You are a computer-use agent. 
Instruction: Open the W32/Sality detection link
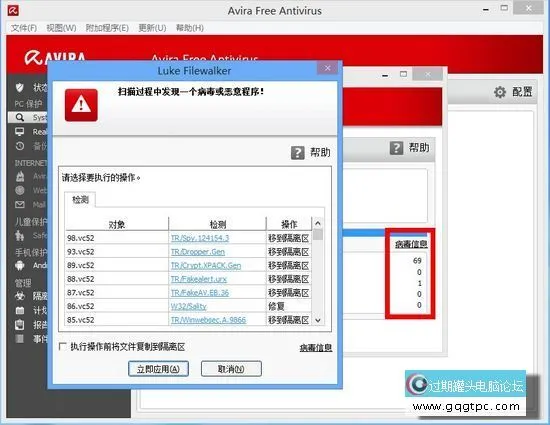(x=189, y=306)
